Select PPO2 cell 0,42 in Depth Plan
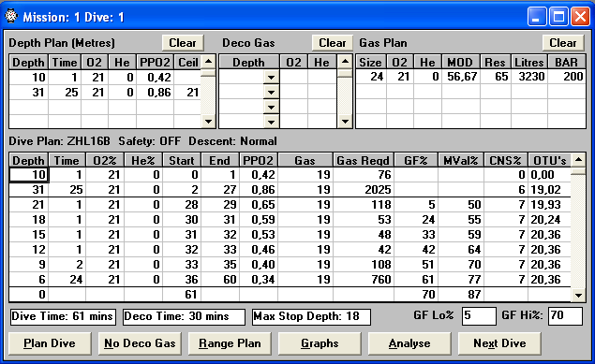This screenshot has height=364, width=595. (156, 78)
